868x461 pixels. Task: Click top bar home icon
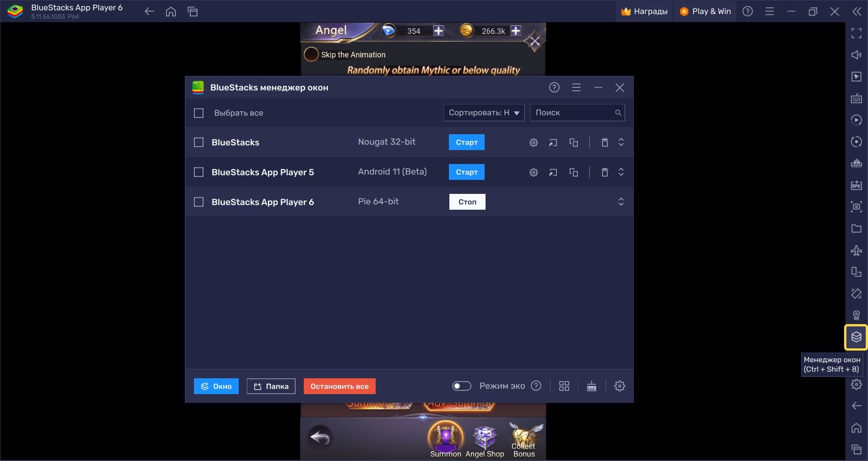tap(171, 12)
